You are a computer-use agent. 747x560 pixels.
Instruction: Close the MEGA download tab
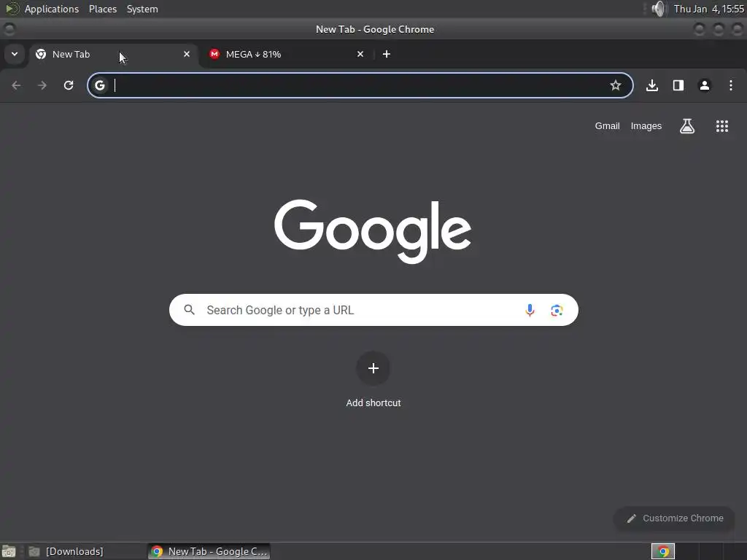[x=360, y=54]
